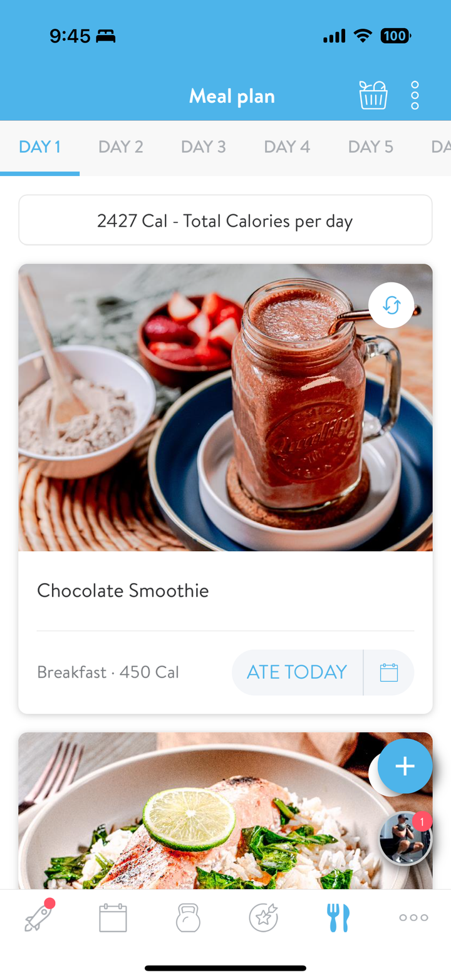The width and height of the screenshot is (451, 980).
Task: Open the calendar icon beside ATE TODAY
Action: [x=389, y=673]
